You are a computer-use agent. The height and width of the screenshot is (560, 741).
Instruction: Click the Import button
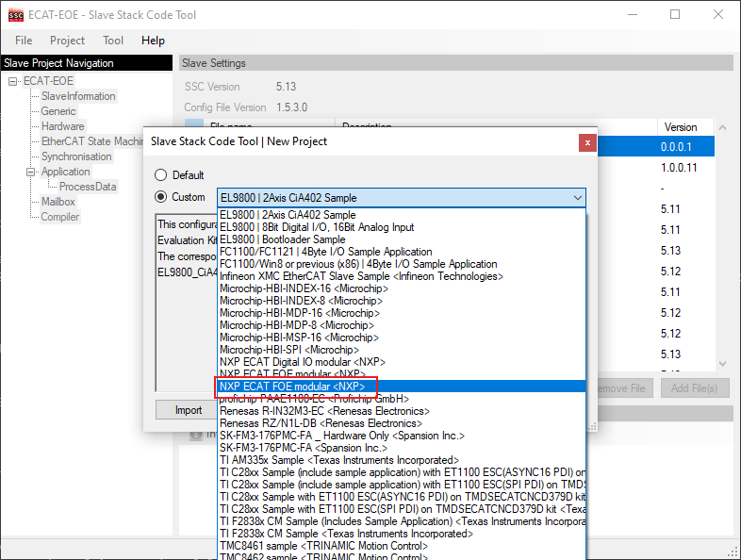point(189,410)
